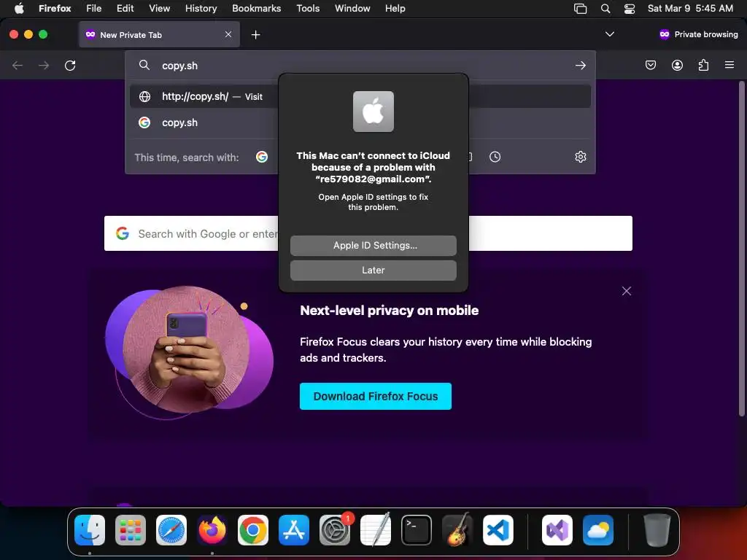This screenshot has width=747, height=560.
Task: Search History one-off clock icon
Action: [x=495, y=157]
